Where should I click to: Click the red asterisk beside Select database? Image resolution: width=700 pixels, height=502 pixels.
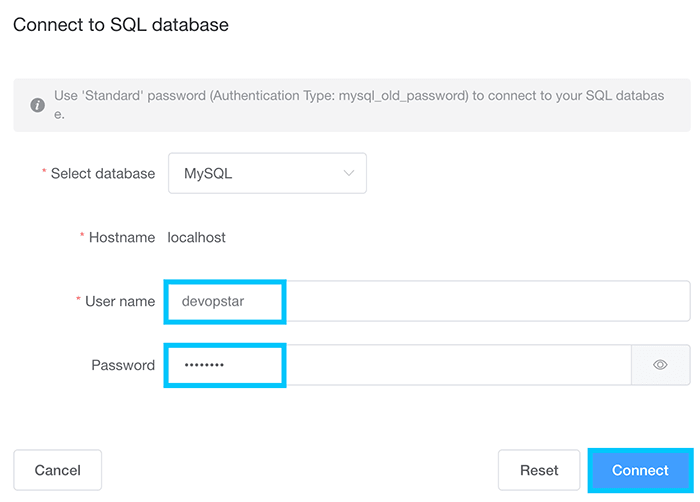tap(44, 173)
